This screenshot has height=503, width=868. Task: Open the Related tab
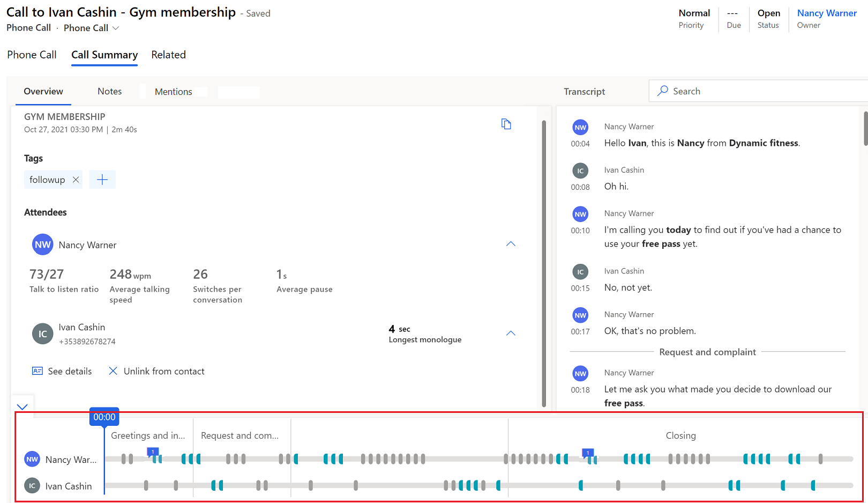click(x=168, y=55)
